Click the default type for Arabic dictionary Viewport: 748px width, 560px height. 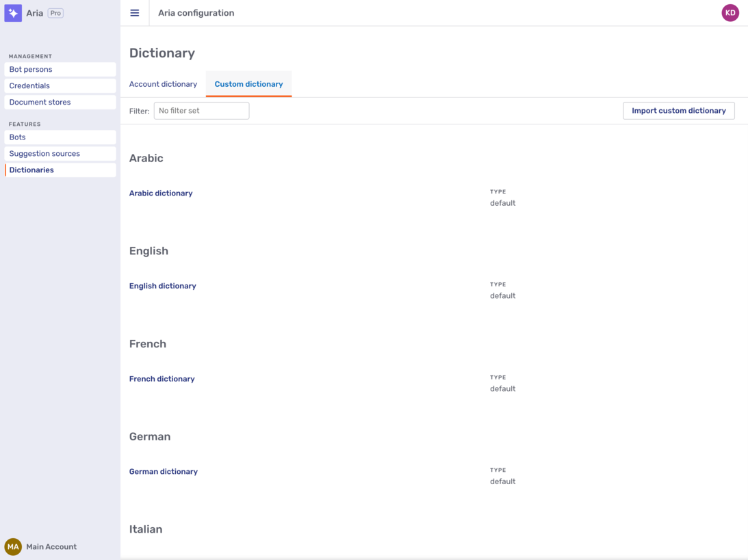(x=503, y=203)
